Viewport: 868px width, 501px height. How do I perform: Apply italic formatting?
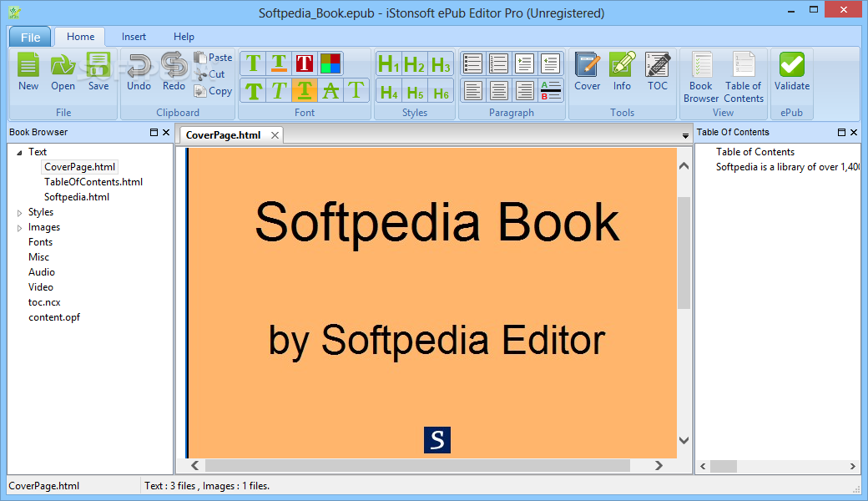pyautogui.click(x=279, y=90)
